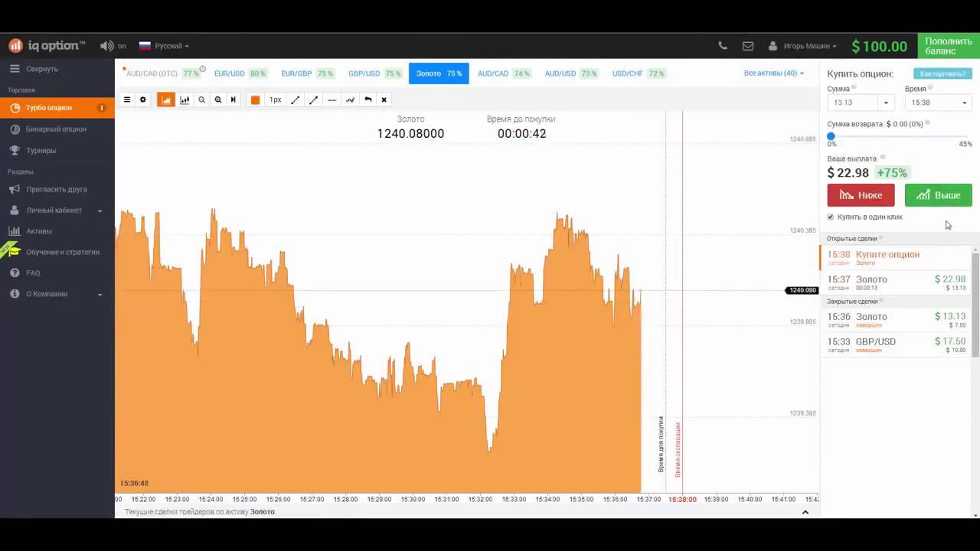Open messages envelope icon

click(748, 46)
